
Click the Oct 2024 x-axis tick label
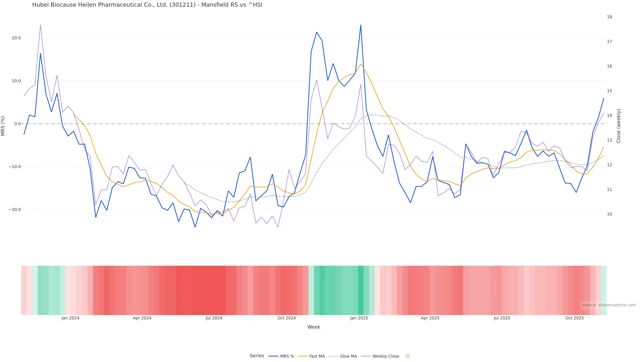coord(286,318)
